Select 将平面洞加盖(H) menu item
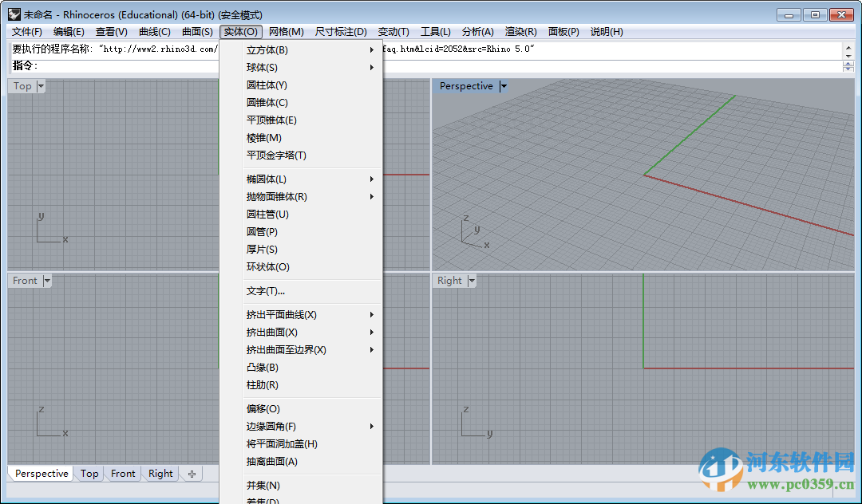Viewport: 862px width, 504px height. click(282, 444)
